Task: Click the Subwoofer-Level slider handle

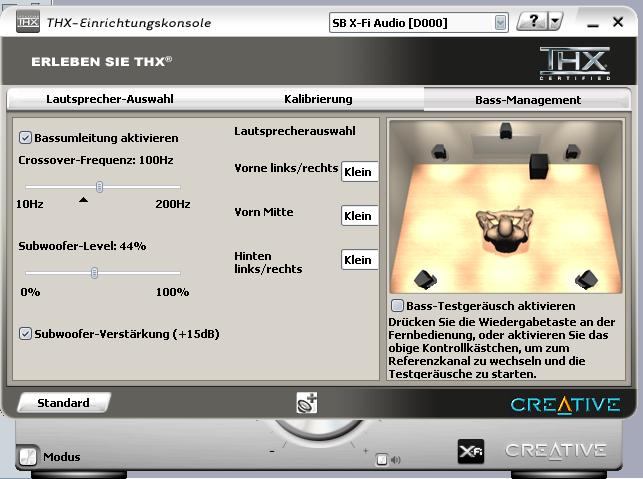Action: tap(94, 273)
